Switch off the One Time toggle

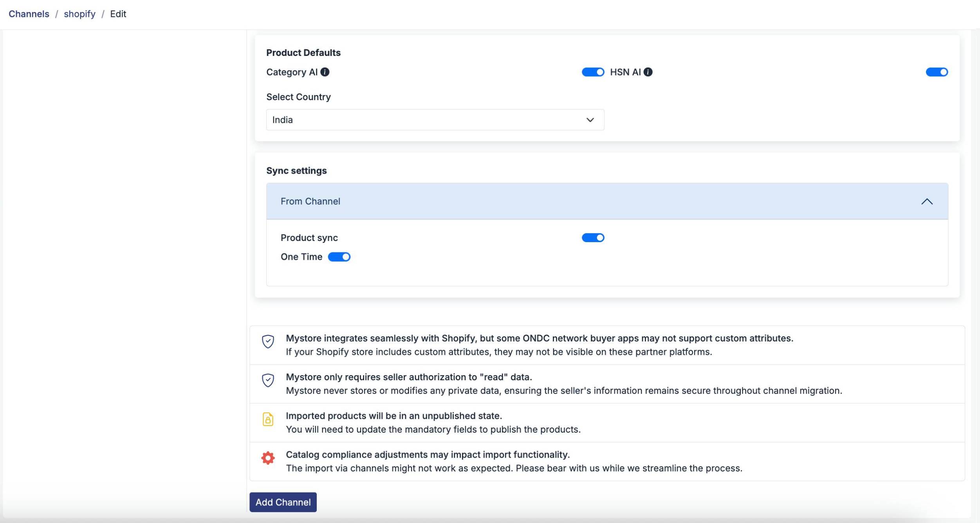tap(339, 257)
